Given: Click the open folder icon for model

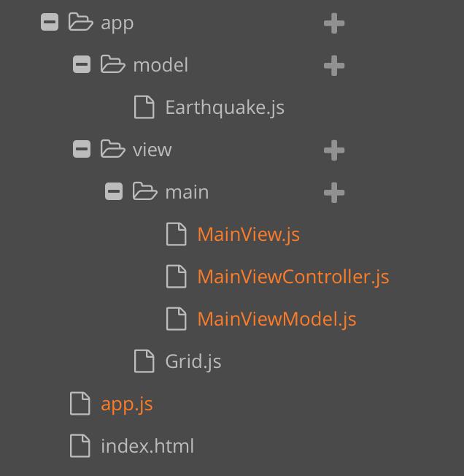Looking at the screenshot, I should point(112,64).
